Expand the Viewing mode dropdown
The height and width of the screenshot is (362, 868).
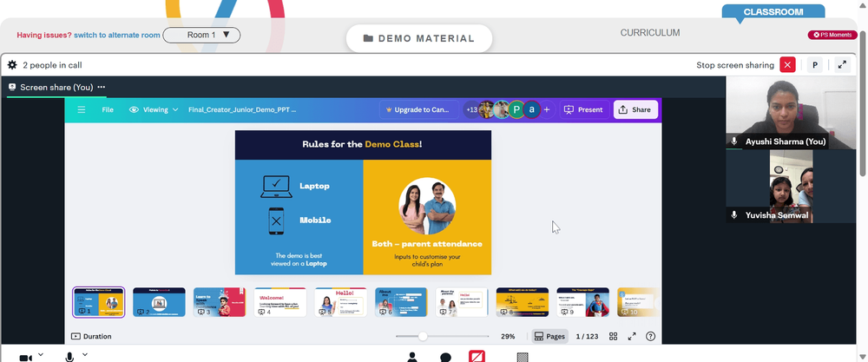click(154, 109)
